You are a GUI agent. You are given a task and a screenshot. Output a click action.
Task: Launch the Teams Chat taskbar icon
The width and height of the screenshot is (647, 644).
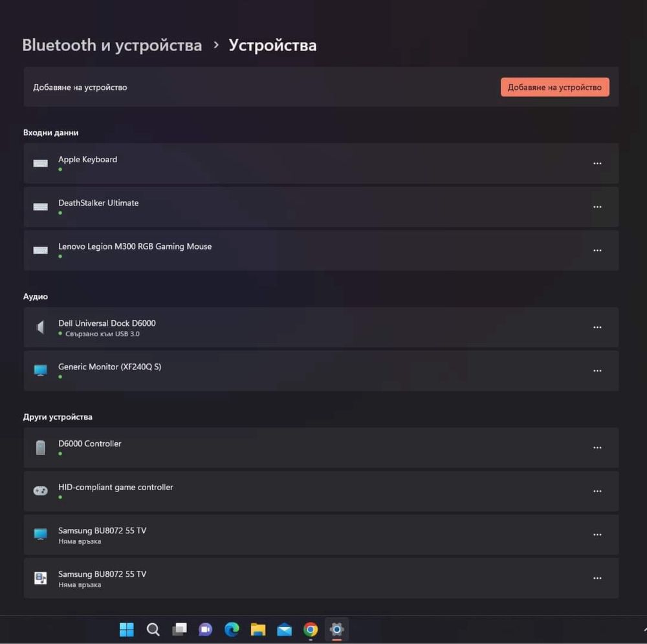(x=206, y=630)
